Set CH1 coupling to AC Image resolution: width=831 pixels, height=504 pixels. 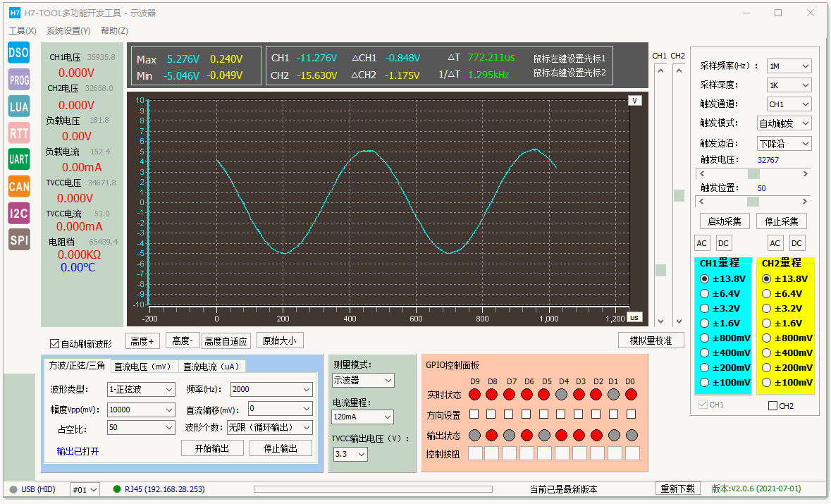702,243
